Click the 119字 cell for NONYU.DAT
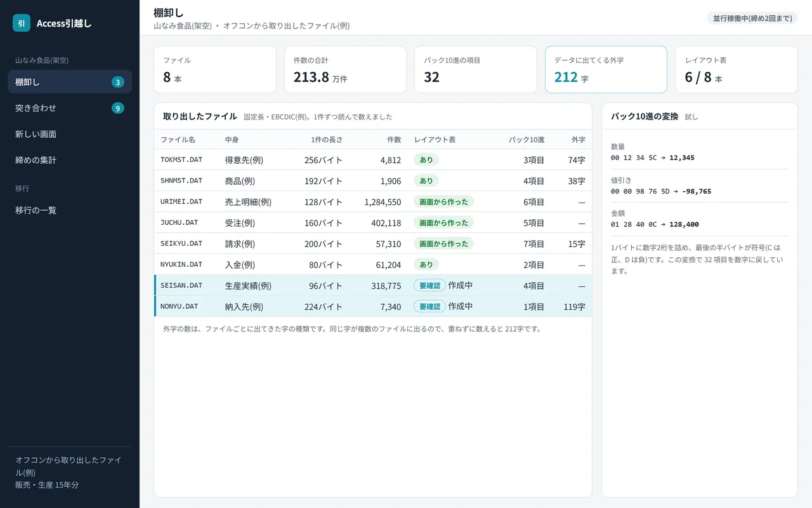Viewport: 812px width, 508px height. 574,307
